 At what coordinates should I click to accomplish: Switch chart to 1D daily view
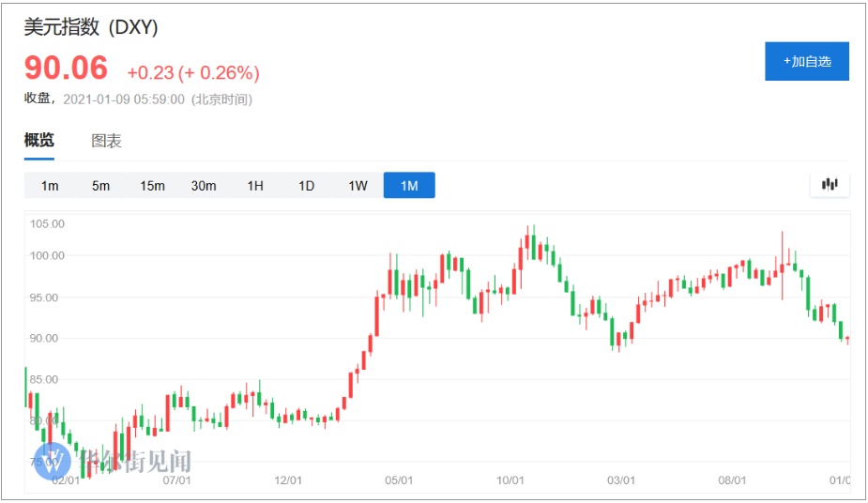(x=306, y=186)
